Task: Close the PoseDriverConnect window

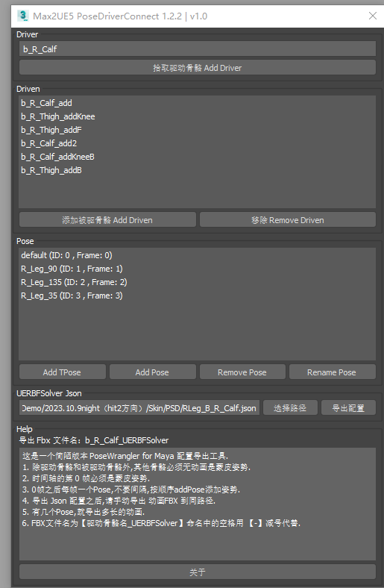Action: (x=372, y=16)
